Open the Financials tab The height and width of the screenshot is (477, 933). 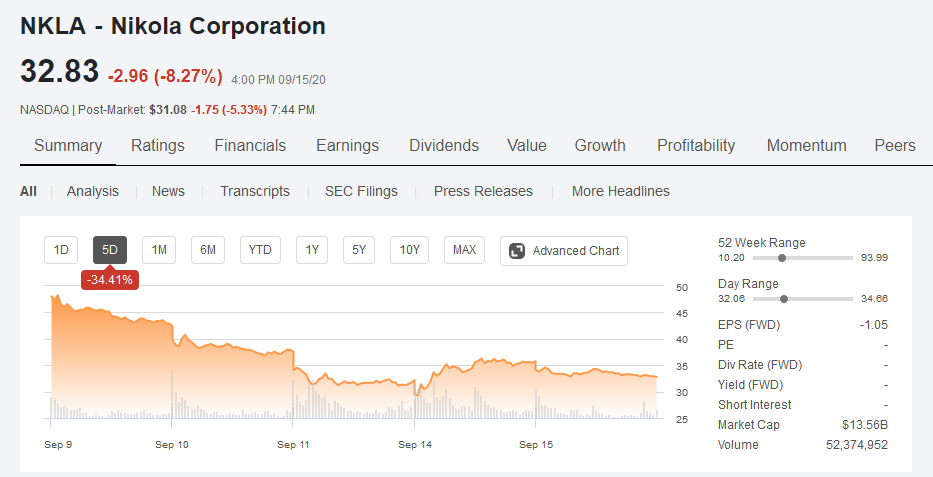[250, 146]
